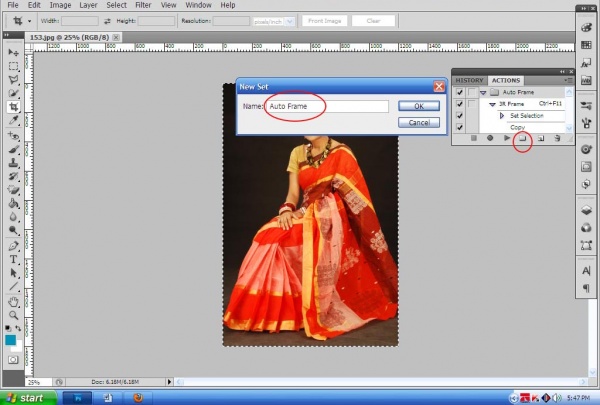Toggle dialog box for Auto Frame set

(472, 92)
